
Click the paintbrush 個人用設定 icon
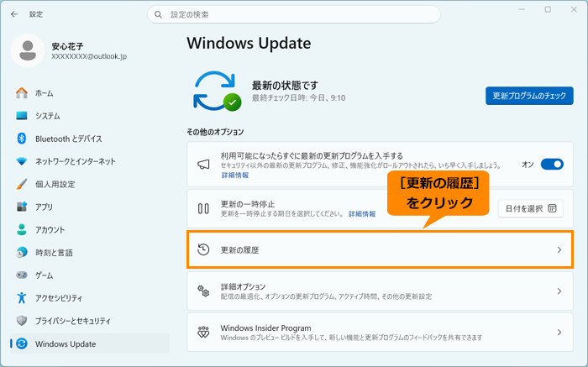pyautogui.click(x=22, y=184)
